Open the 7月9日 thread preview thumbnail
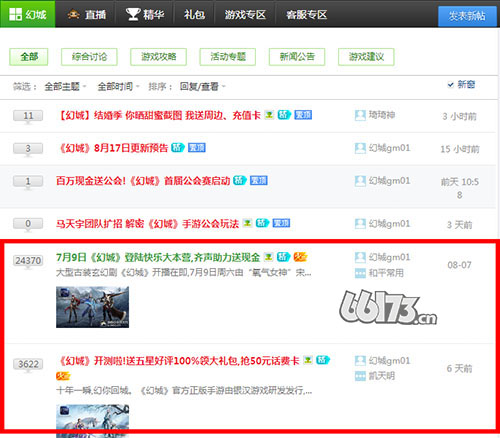 [x=92, y=307]
